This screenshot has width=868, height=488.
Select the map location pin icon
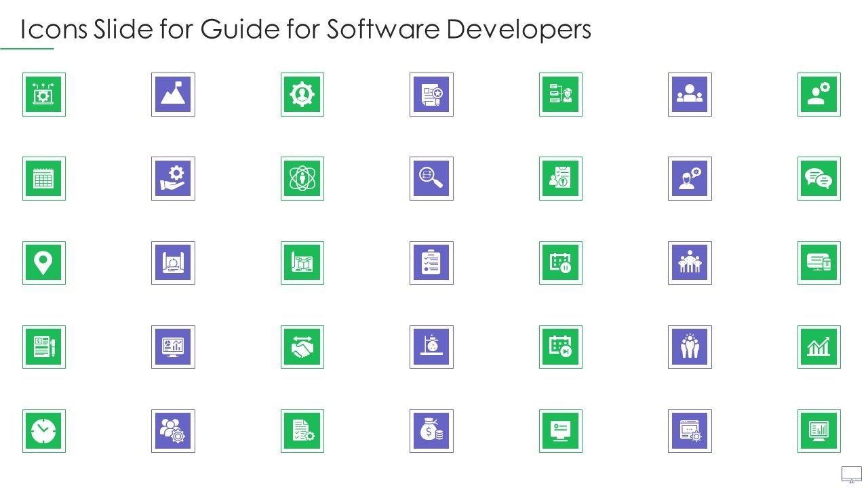pyautogui.click(x=44, y=263)
